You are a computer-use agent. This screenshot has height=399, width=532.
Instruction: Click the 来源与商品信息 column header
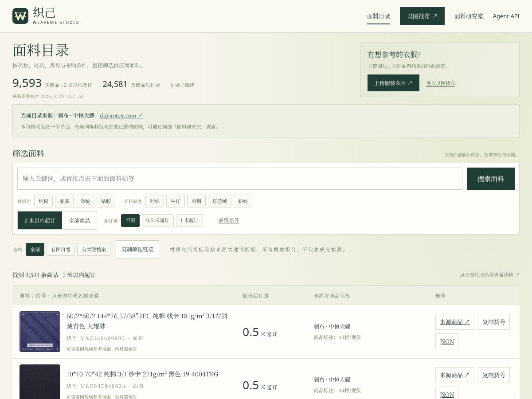[332, 296]
